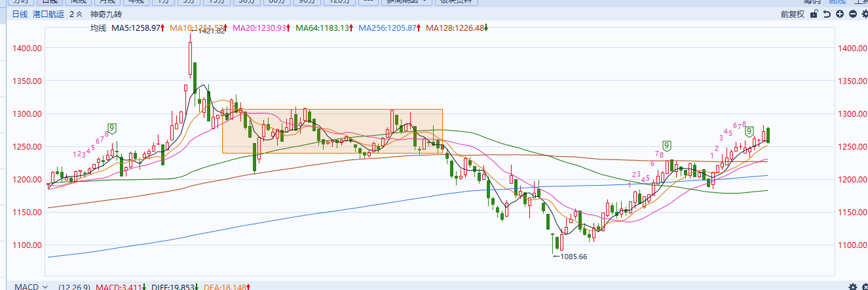This screenshot has width=868, height=290.
Task: Click the MA64:1183.13 value
Action: point(321,28)
